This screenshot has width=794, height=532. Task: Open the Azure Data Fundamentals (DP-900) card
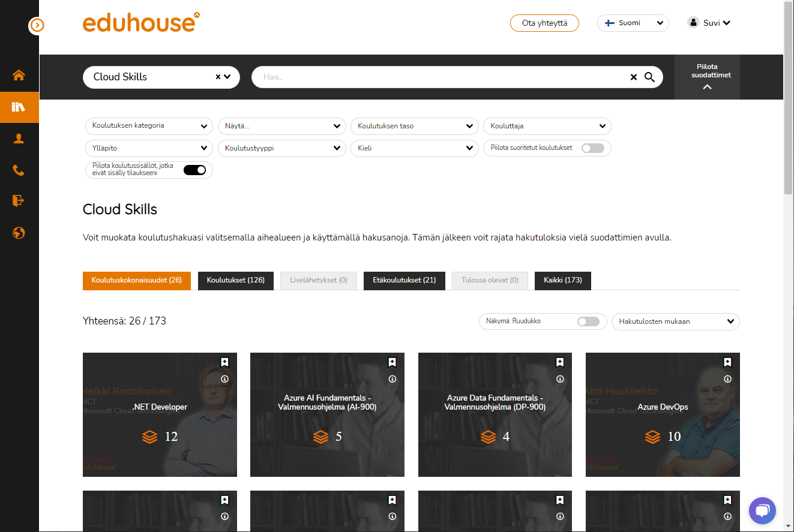click(495, 414)
